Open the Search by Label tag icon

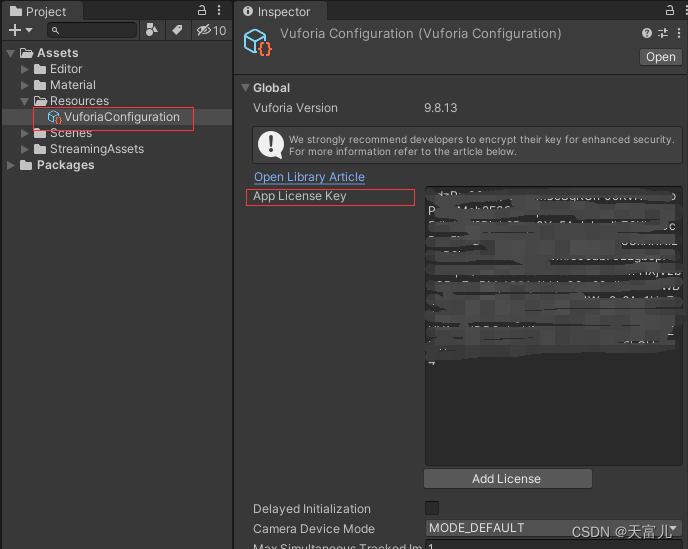tap(177, 30)
